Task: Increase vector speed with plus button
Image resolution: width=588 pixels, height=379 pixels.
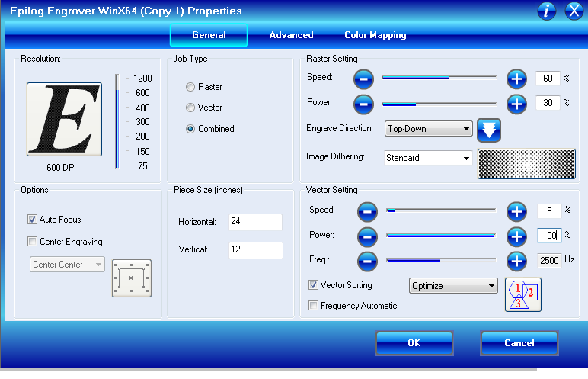Action: (516, 211)
